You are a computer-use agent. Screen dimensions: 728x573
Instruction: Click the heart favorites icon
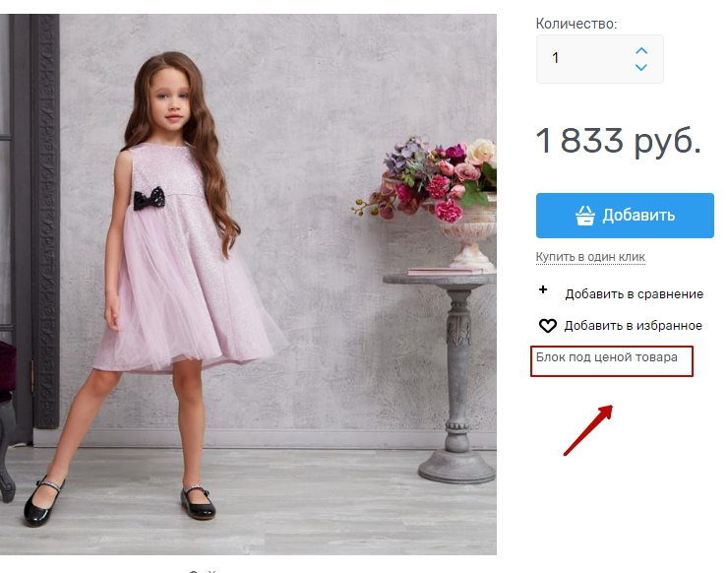[x=547, y=326]
